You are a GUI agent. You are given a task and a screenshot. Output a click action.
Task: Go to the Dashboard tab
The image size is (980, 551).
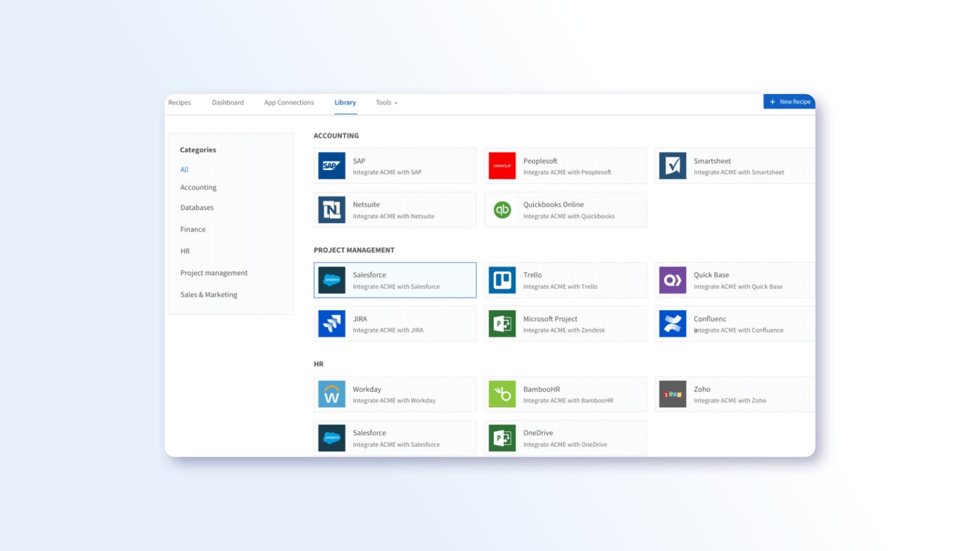coord(228,103)
